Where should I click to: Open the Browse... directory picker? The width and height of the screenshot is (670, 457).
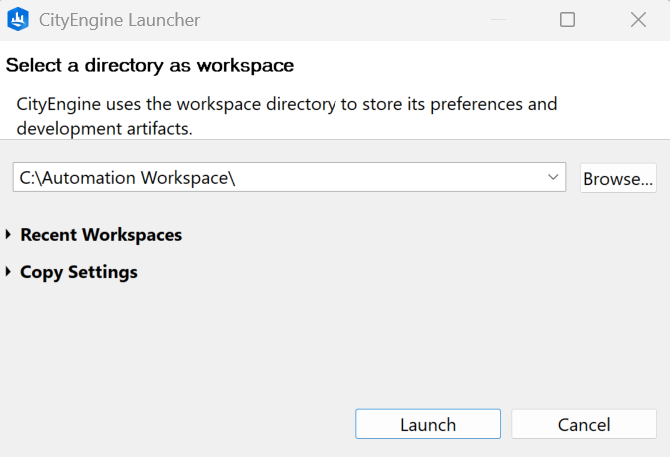point(618,178)
